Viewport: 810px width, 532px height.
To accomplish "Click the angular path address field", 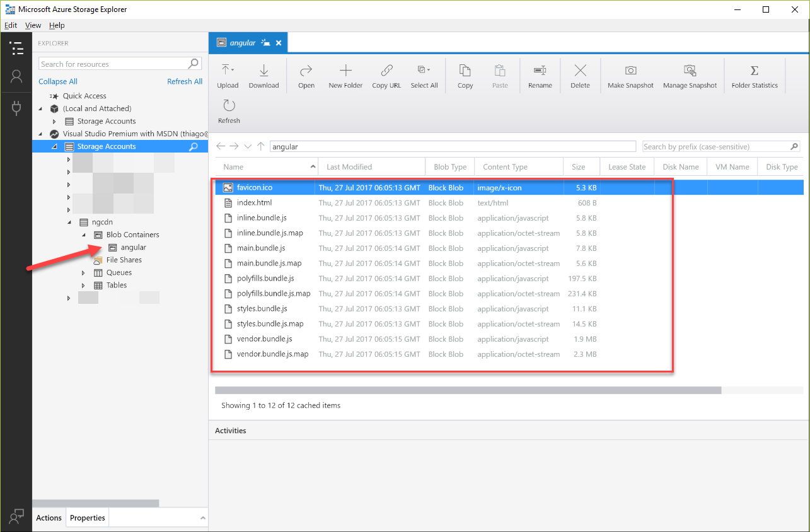I will pos(453,146).
